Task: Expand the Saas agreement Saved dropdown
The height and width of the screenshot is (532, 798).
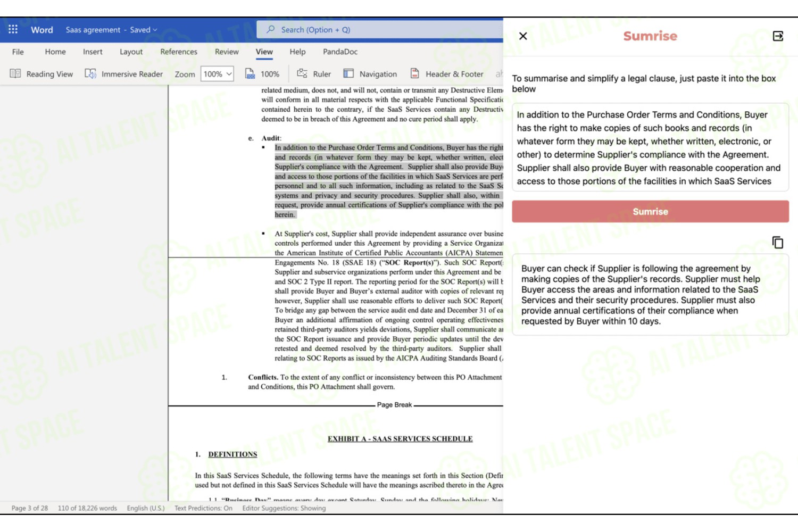Action: pos(155,30)
